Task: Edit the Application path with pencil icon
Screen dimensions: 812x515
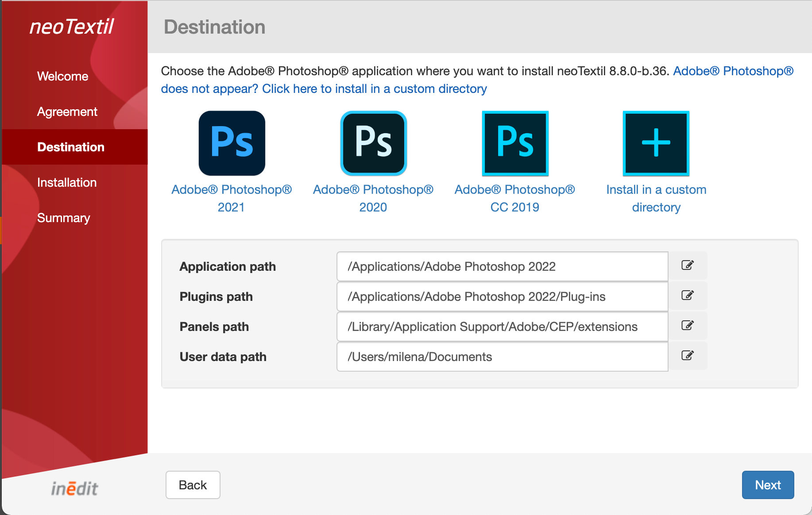Action: pos(688,265)
